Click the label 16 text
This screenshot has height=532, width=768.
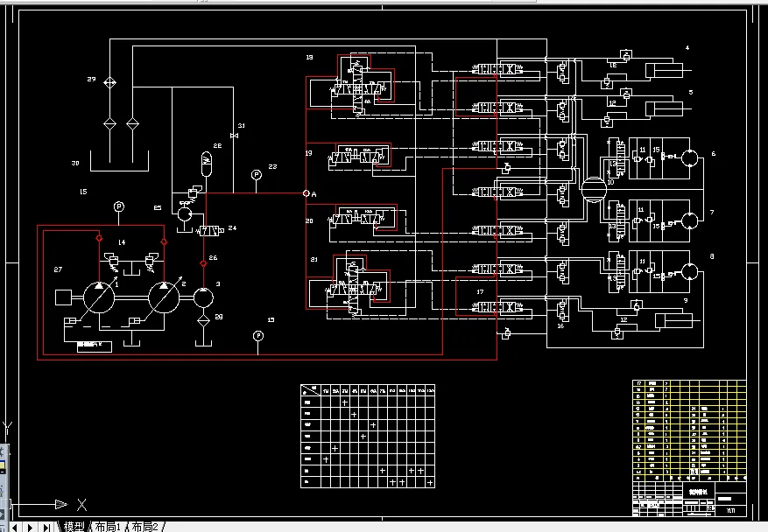(x=560, y=325)
